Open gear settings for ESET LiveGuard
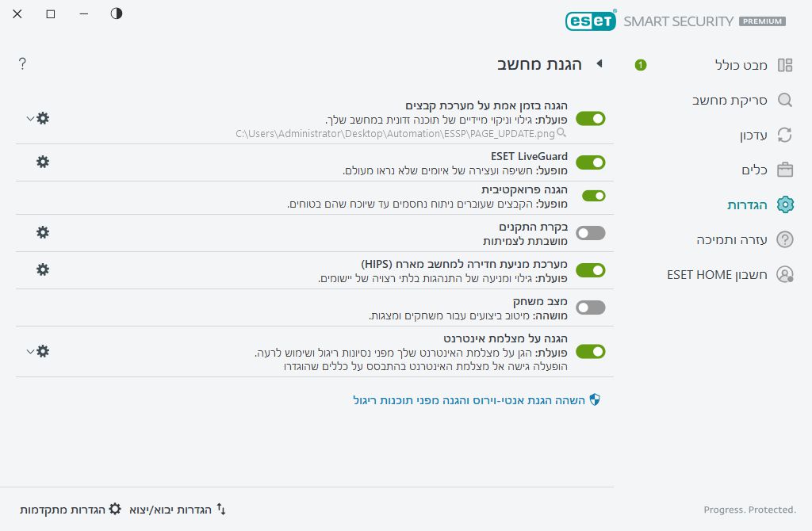Viewport: 812px width, 531px height. 42,161
